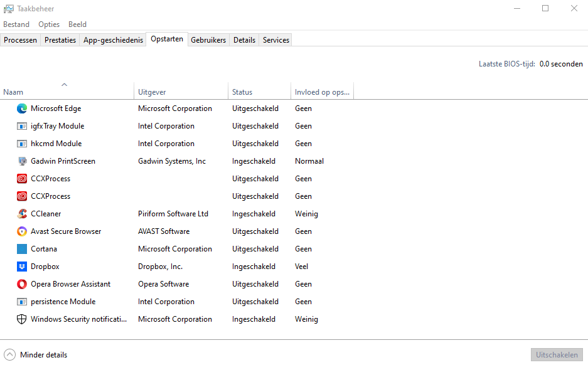This screenshot has height=370, width=588.
Task: Switch to the Prestaties tab
Action: point(60,40)
